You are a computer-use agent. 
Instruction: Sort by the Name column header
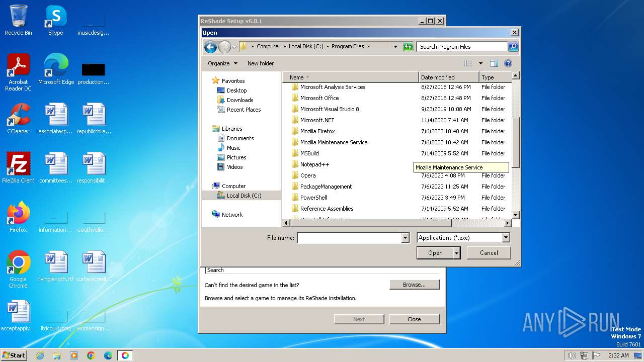pos(350,77)
